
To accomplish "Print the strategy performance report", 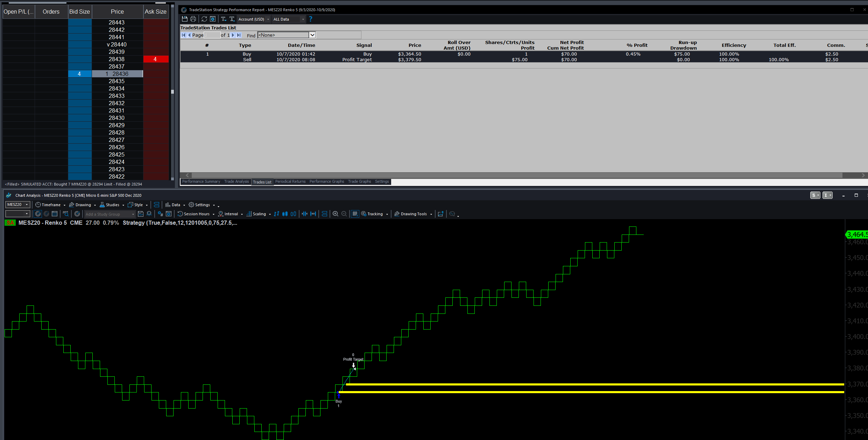I will pyautogui.click(x=193, y=19).
